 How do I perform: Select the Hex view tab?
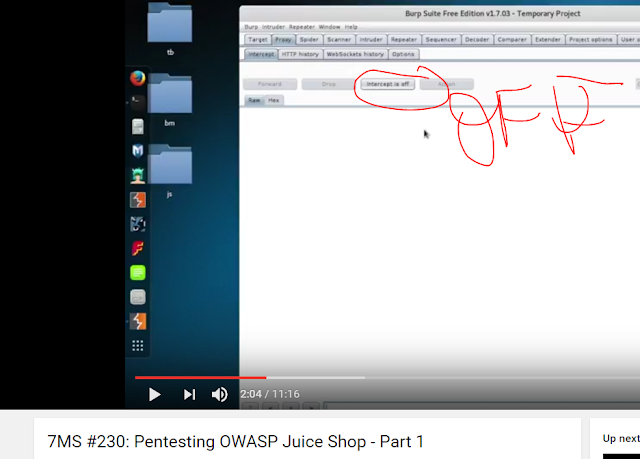[x=273, y=100]
